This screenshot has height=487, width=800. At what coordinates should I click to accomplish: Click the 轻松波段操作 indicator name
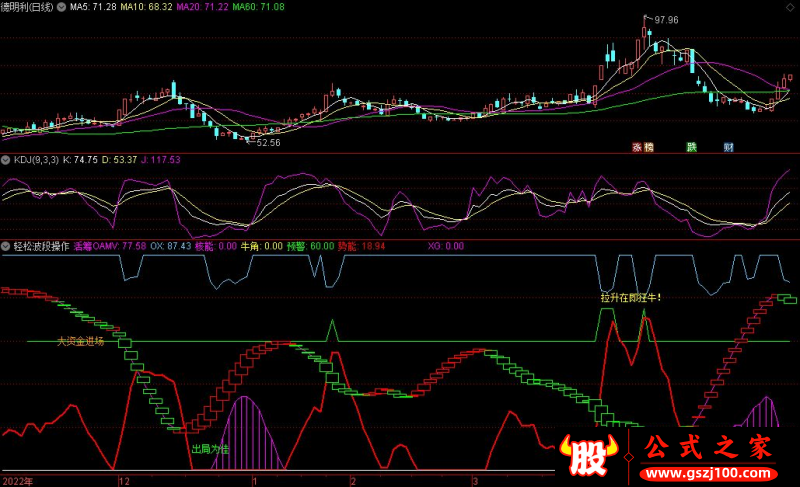(42, 246)
